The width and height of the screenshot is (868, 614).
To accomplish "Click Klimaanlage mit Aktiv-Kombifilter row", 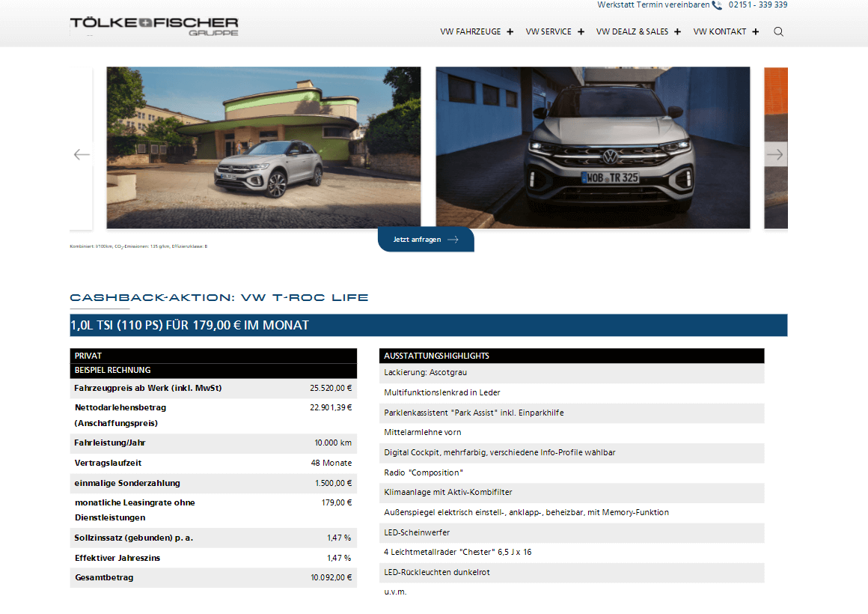I will point(572,493).
